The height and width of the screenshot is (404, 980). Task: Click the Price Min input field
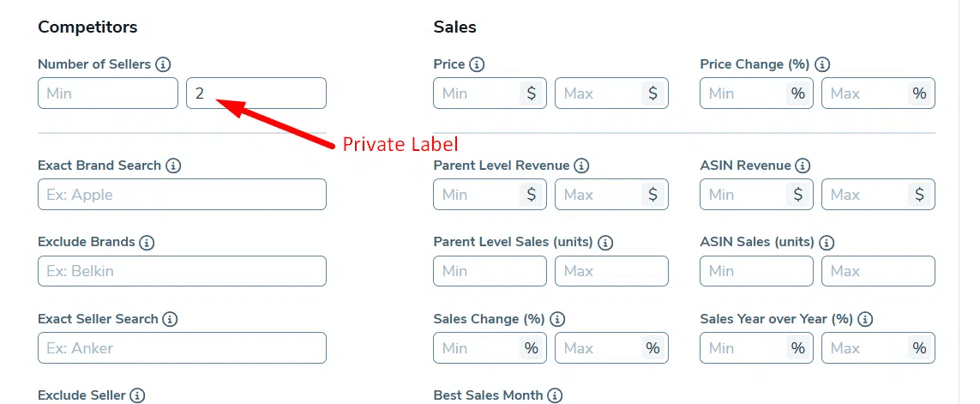tap(478, 93)
